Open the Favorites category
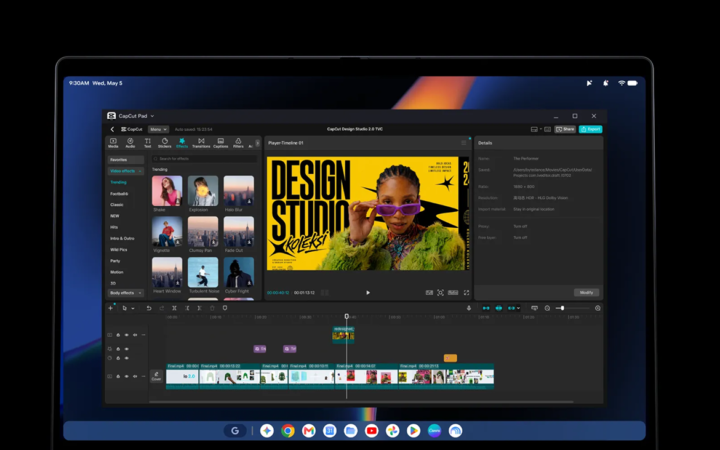Screen dimensions: 720x450 coord(126,160)
